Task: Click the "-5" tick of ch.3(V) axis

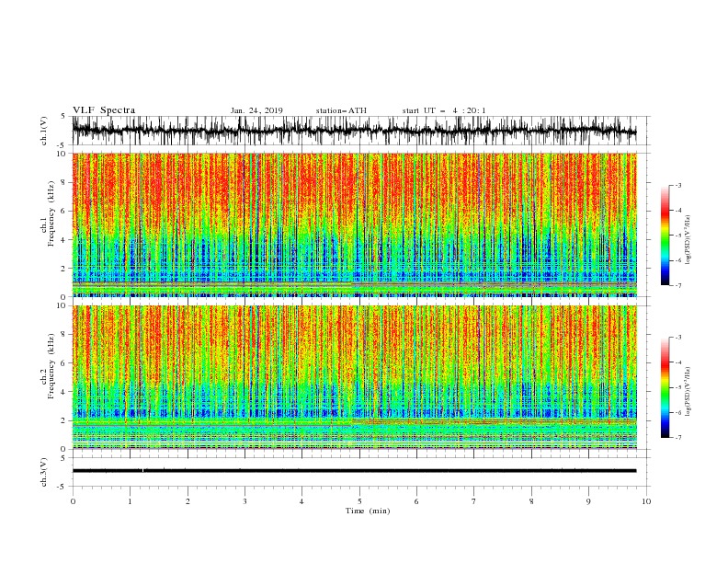Action: 62,487
